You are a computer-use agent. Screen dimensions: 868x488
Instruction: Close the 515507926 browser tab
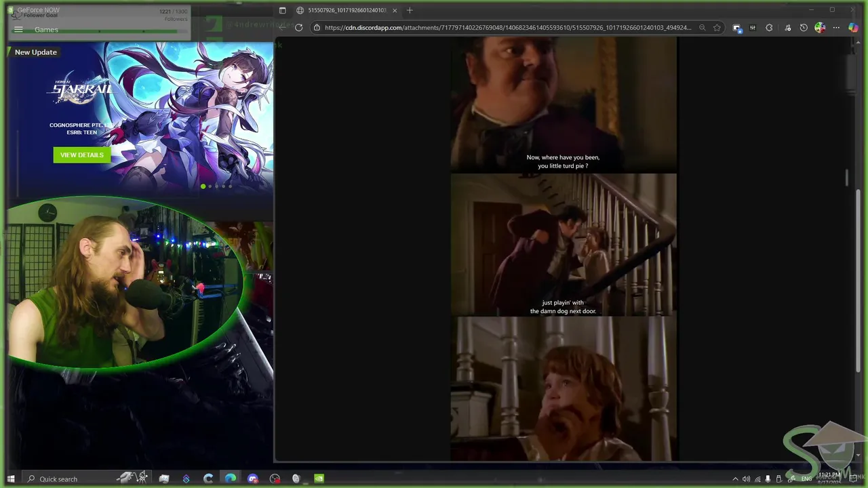tap(395, 10)
